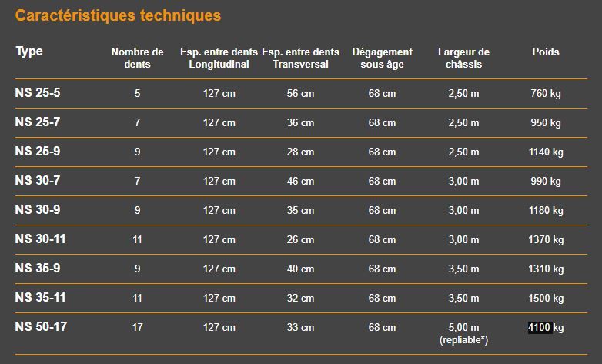Click the 760 kg weight cell
The height and width of the screenshot is (364, 602).
(x=545, y=94)
